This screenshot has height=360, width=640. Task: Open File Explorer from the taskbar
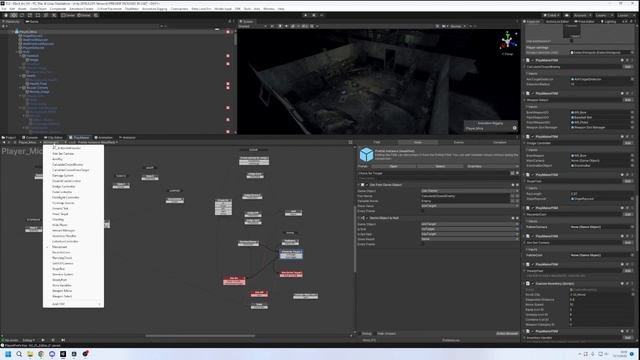[30, 354]
